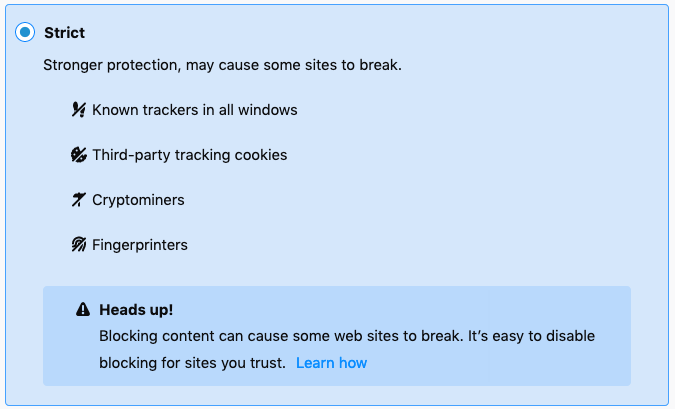Click the crossed-out cookie icon
675x409 pixels.
coord(78,155)
